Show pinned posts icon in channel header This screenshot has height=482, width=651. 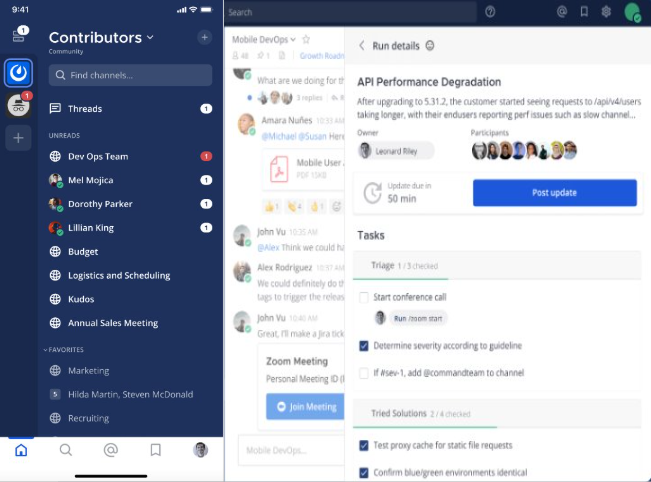[263, 56]
